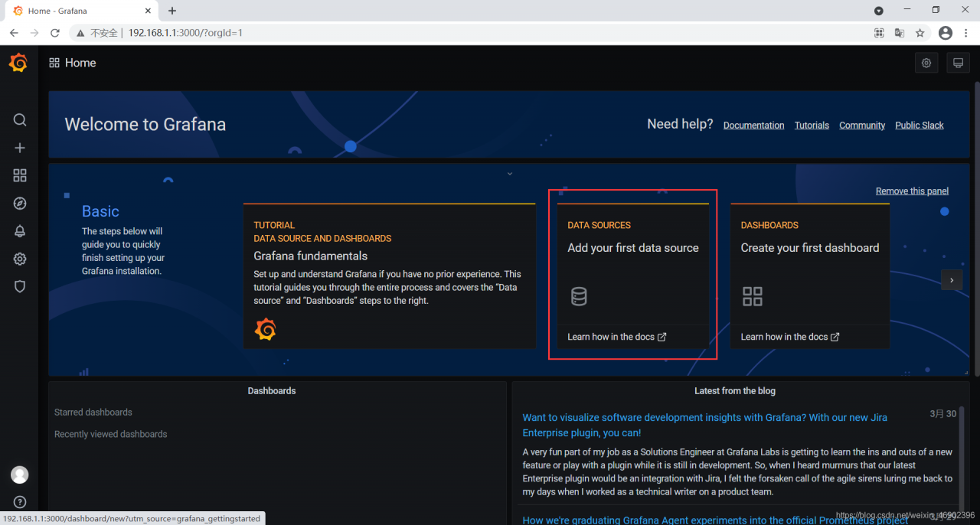The height and width of the screenshot is (525, 980).
Task: Click the database icon in Data Sources card
Action: 579,296
